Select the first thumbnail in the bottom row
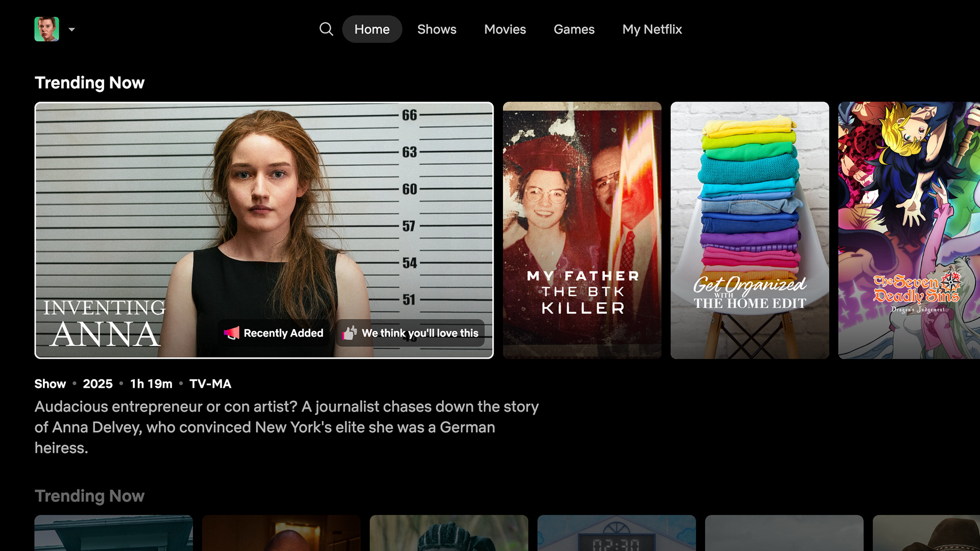Image resolution: width=980 pixels, height=551 pixels. click(113, 533)
